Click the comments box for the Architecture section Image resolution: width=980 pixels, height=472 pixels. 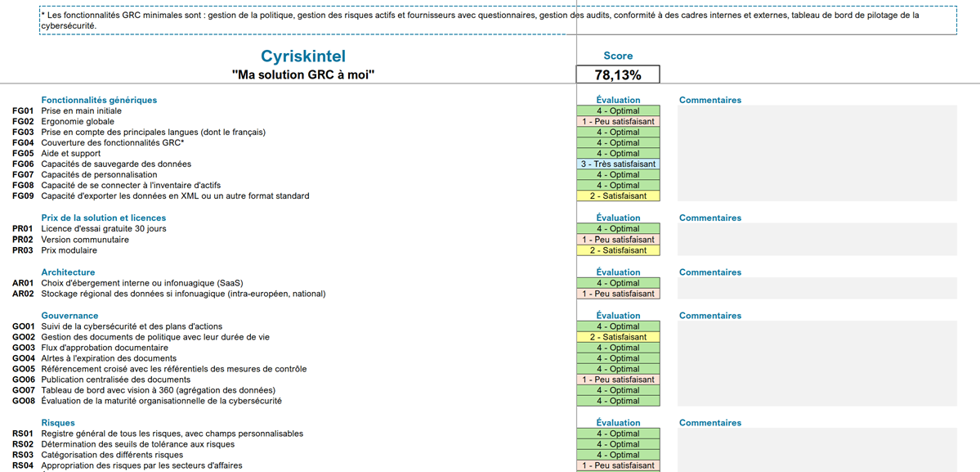(x=817, y=288)
